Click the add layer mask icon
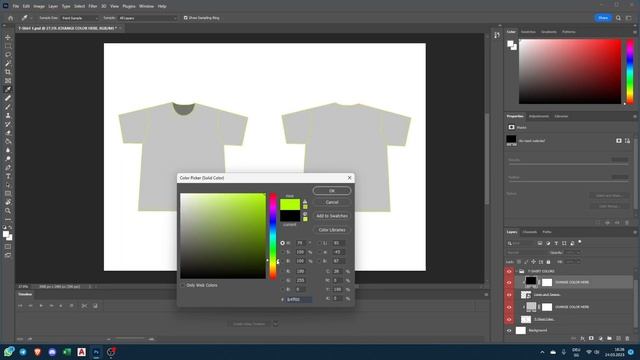 (591, 338)
